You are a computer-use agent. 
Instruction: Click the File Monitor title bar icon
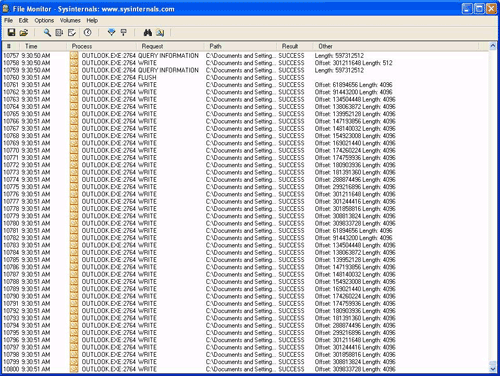6,9
